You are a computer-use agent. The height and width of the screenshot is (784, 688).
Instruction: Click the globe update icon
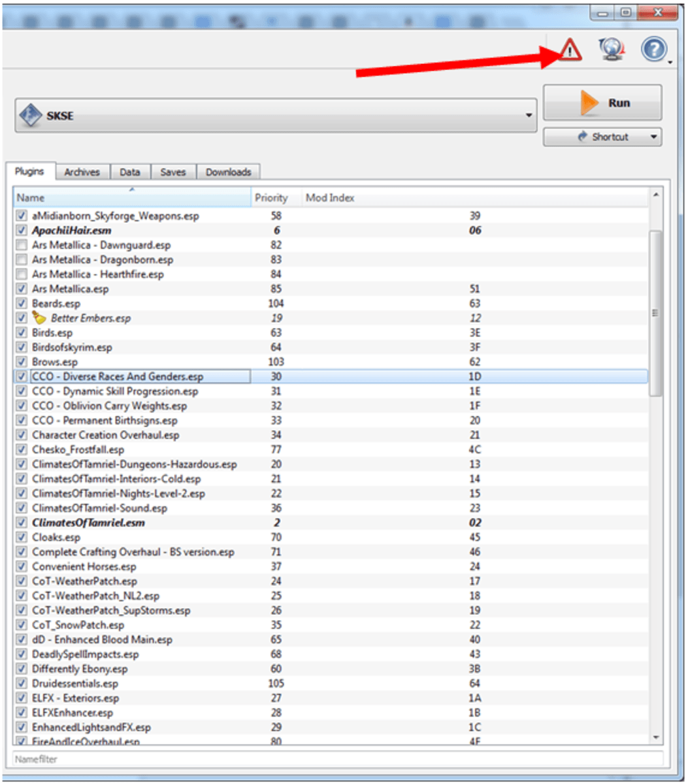[x=611, y=50]
